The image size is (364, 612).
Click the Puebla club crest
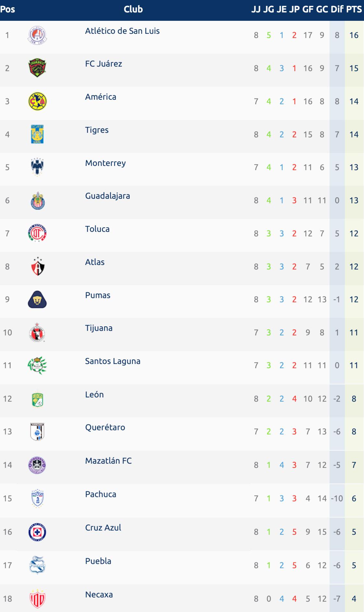pos(37,565)
